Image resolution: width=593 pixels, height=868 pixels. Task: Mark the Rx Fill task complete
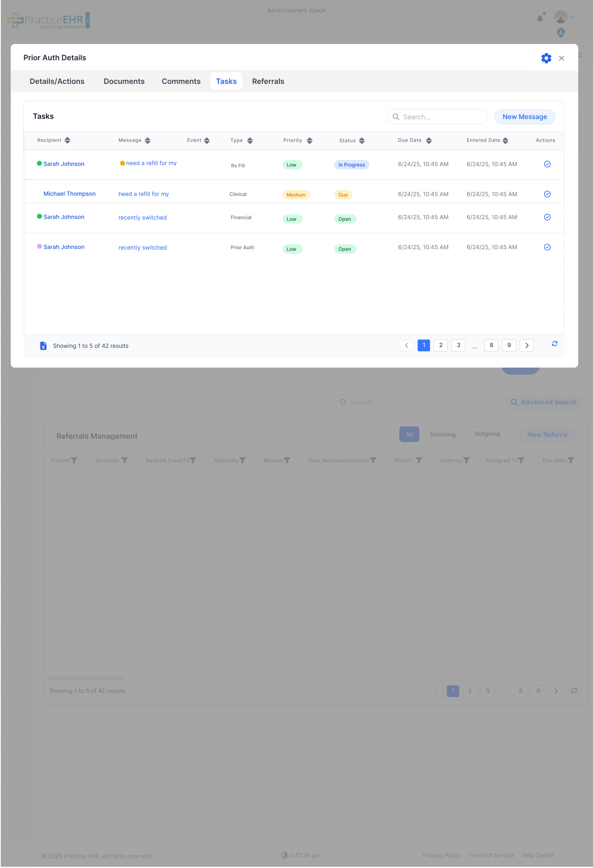coord(547,164)
